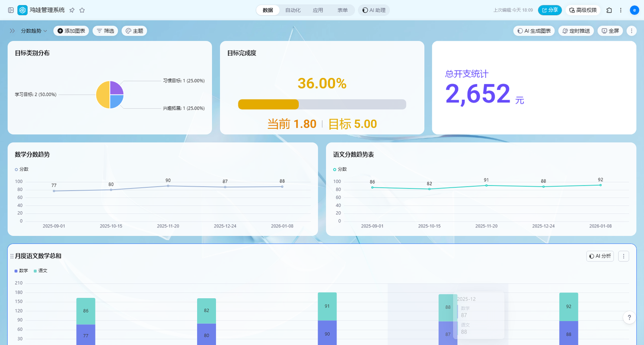The width and height of the screenshot is (644, 345).
Task: Open the plugin extensions puzzle icon
Action: [609, 10]
